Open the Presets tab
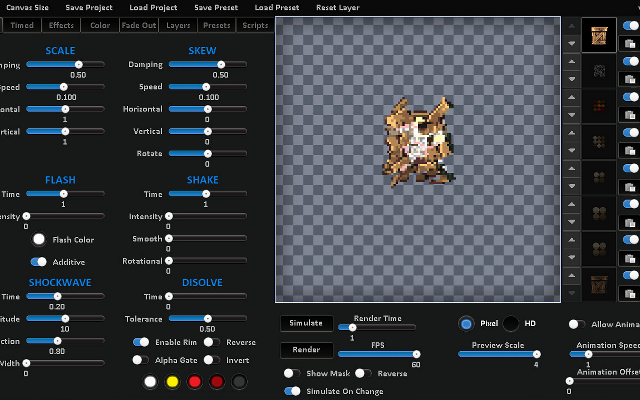This screenshot has height=400, width=640. coord(217,25)
